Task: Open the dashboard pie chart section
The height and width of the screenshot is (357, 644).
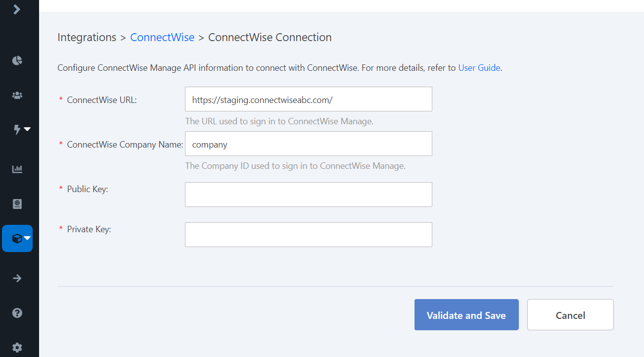Action: pos(17,60)
